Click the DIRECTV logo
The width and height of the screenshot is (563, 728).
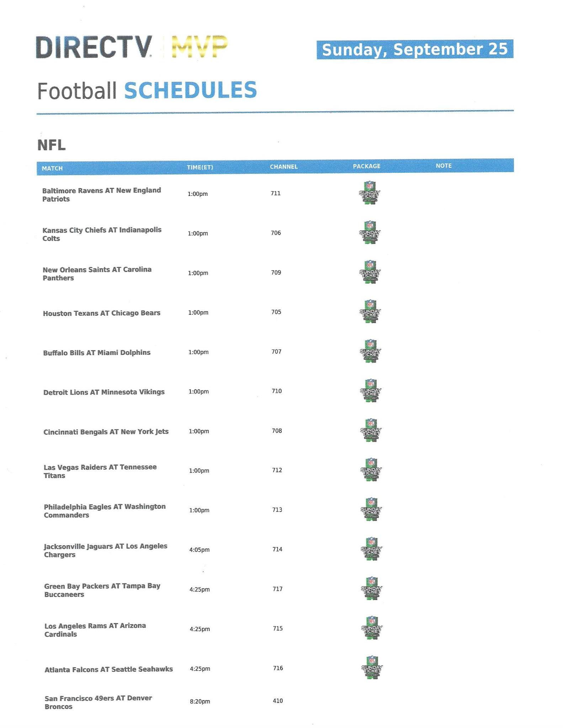[94, 47]
